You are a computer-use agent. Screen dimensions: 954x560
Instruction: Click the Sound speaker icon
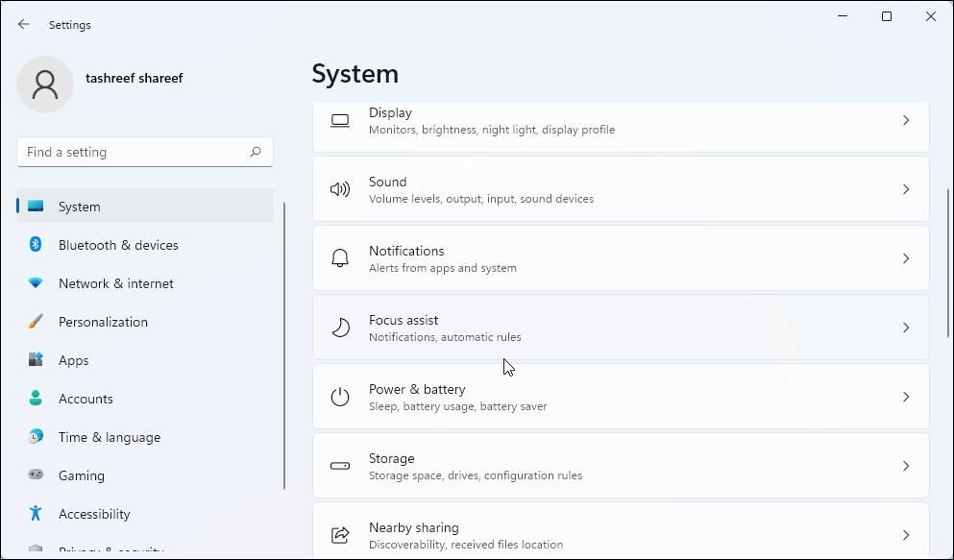point(340,189)
